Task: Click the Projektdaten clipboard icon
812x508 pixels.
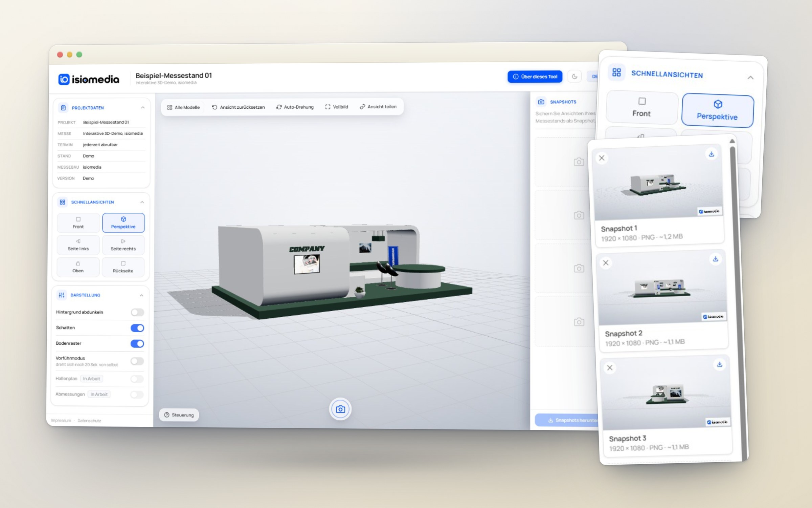Action: (x=63, y=108)
